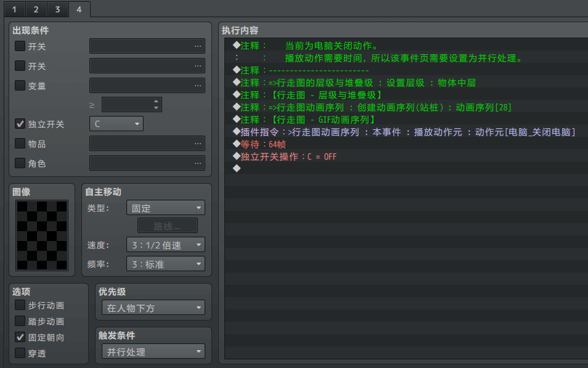The width and height of the screenshot is (588, 368).
Task: Toggle the 固定朝向 option checkbox
Action: [x=20, y=337]
